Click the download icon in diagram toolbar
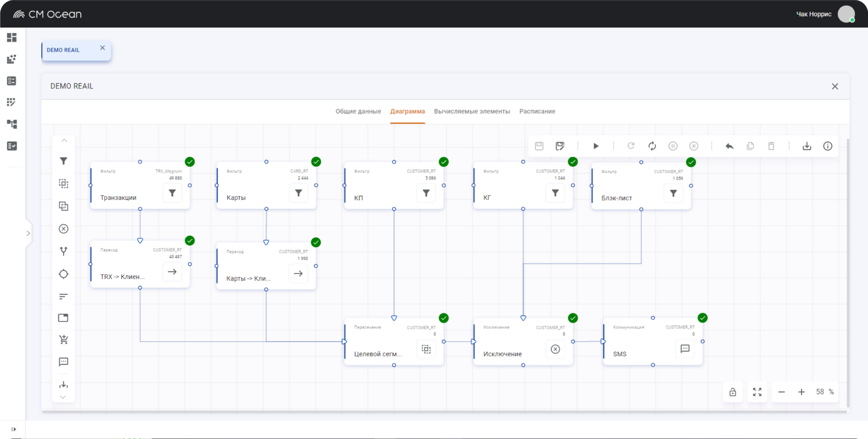 coord(807,146)
